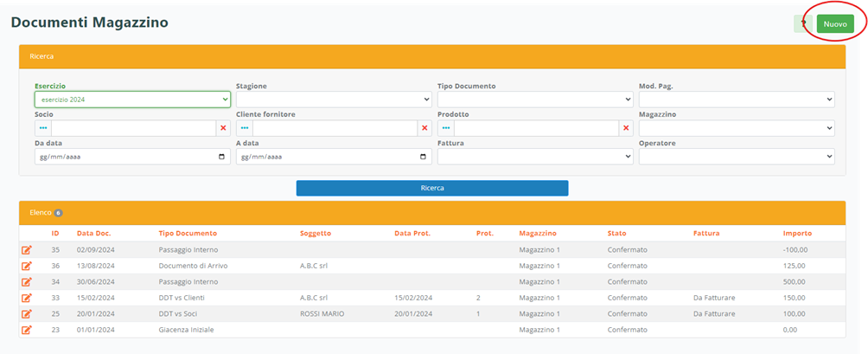Sort list by Data Doc. column header
Screen dimensions: 868x354
click(x=93, y=233)
